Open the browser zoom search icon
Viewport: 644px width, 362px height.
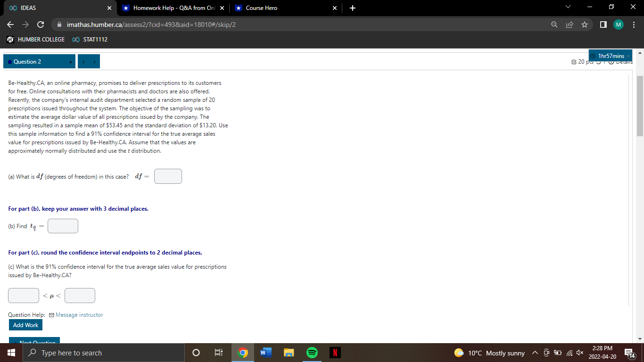coord(554,25)
